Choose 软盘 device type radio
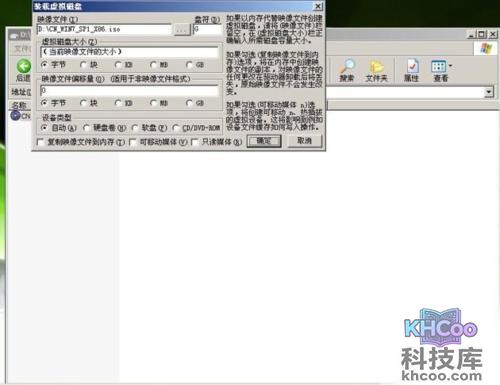500x385 pixels. pyautogui.click(x=135, y=128)
